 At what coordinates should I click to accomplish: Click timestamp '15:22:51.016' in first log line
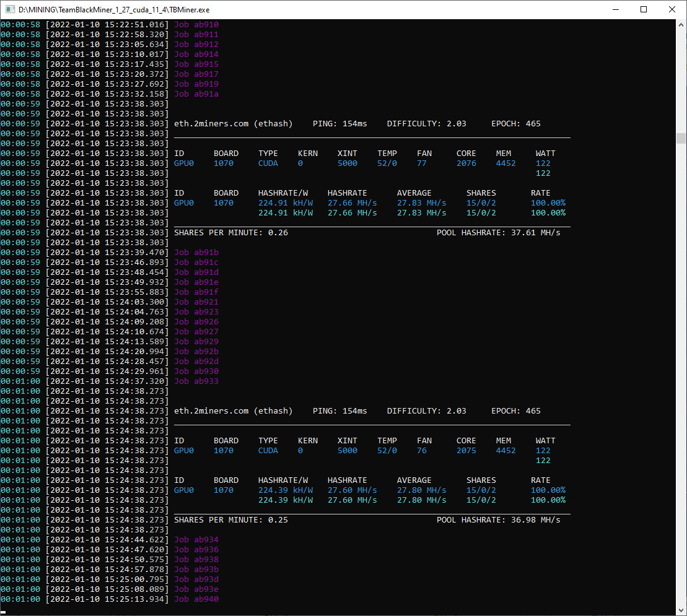tap(134, 25)
